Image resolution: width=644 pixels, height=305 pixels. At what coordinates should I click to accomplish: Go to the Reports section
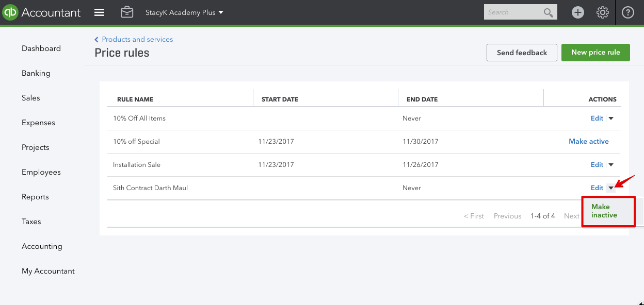(x=35, y=196)
